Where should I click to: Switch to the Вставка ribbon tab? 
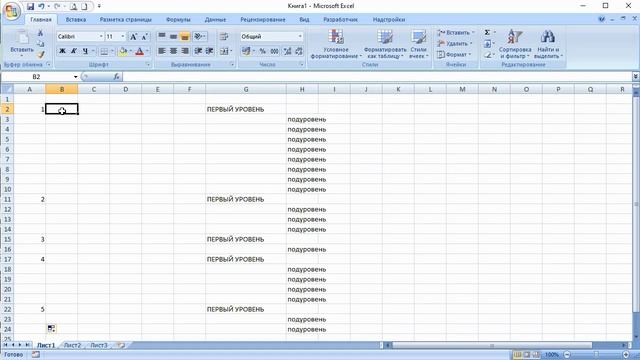76,20
